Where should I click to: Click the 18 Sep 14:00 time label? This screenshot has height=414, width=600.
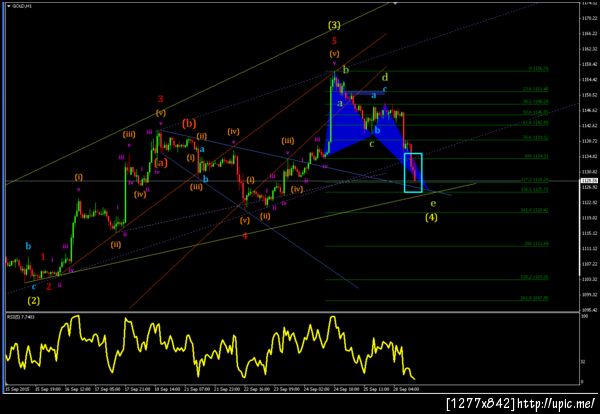(x=167, y=389)
